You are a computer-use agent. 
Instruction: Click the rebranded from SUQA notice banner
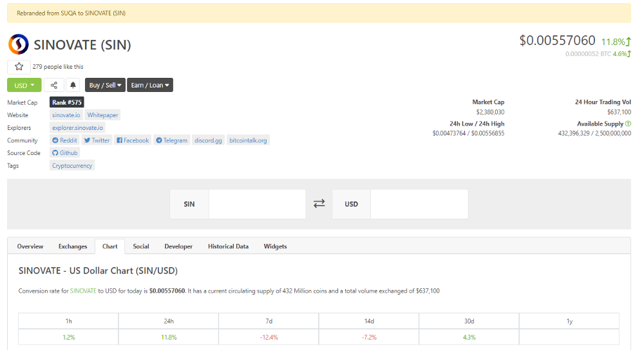click(319, 13)
